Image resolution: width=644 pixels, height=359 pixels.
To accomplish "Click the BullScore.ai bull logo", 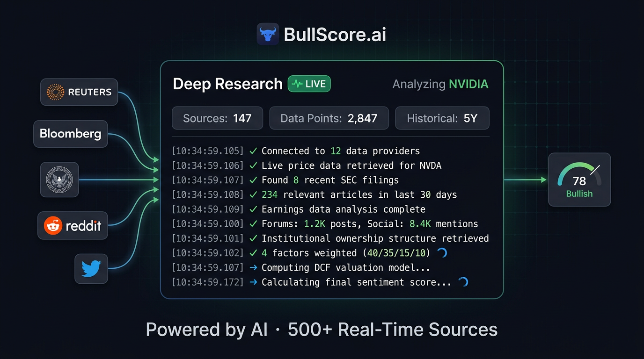I will [267, 34].
